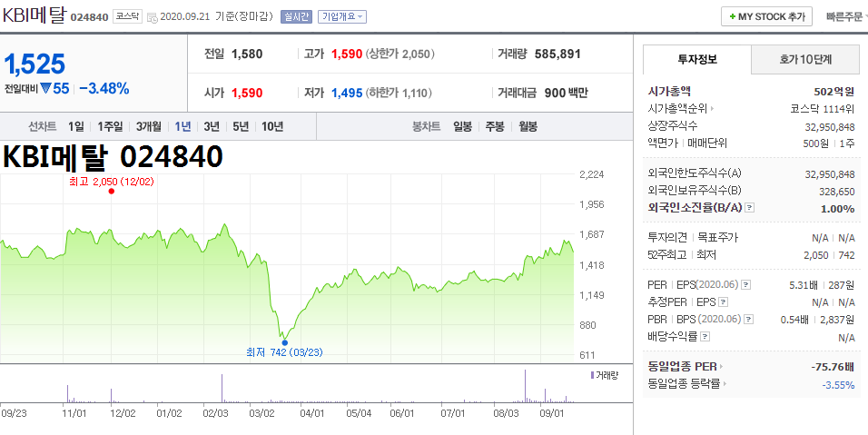
Task: Expand the 동일업종 등락률 arrow link
Action: tap(725, 383)
